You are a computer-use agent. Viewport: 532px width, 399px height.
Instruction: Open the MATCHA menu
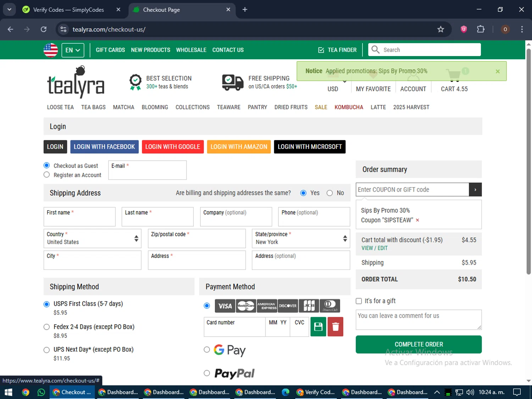pos(123,107)
